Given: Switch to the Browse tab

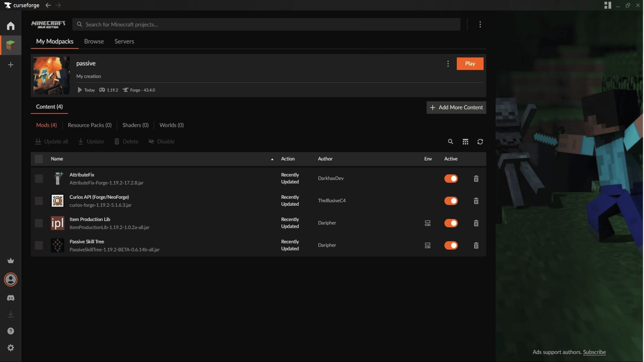Looking at the screenshot, I should pos(94,41).
